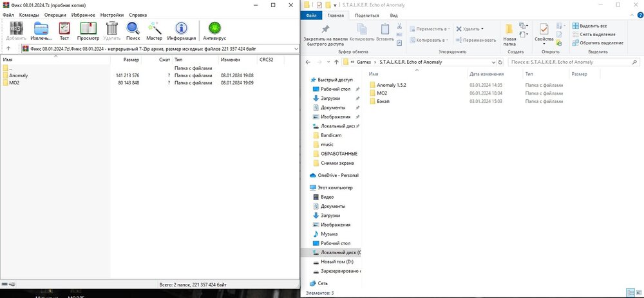Click the Поиск magnifier icon in WinRAR
This screenshot has height=298, width=644.
pyautogui.click(x=133, y=30)
